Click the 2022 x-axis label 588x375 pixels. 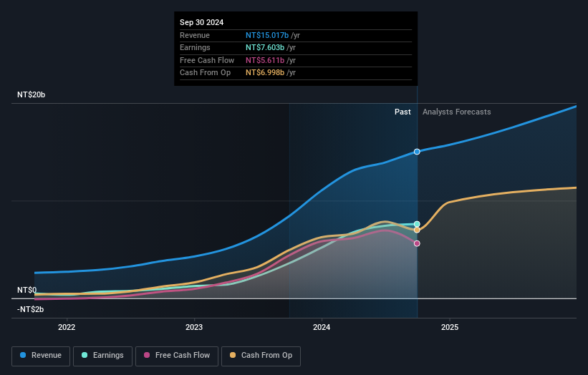point(67,327)
